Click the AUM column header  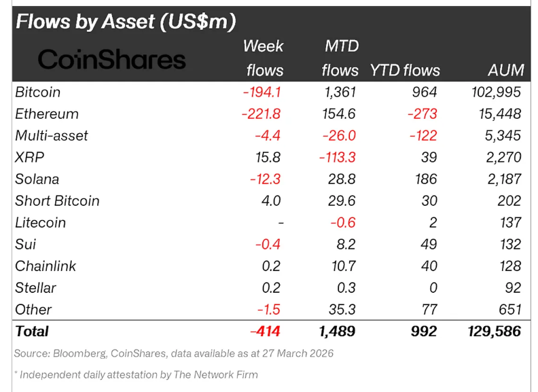point(506,71)
